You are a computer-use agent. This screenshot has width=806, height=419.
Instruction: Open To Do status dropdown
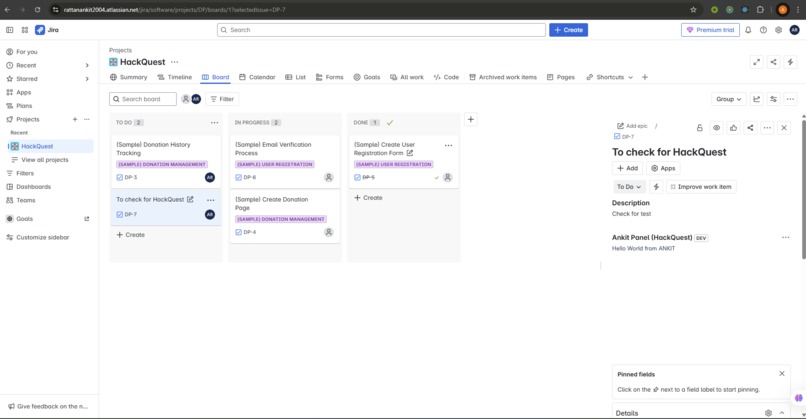click(x=629, y=187)
